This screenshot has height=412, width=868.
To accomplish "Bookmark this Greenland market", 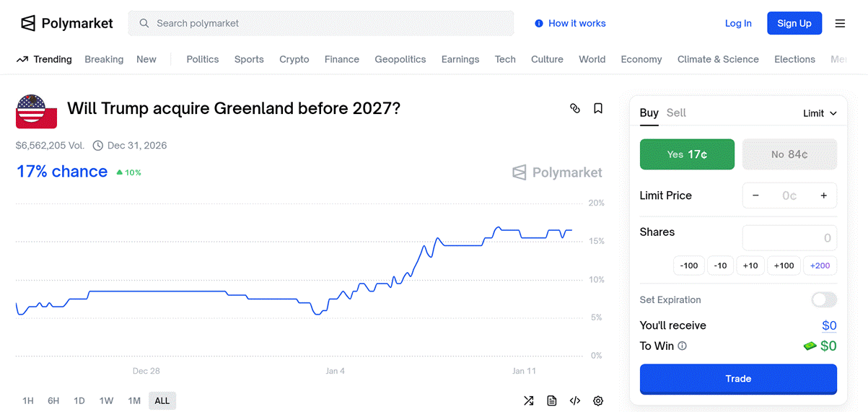I will [x=598, y=108].
